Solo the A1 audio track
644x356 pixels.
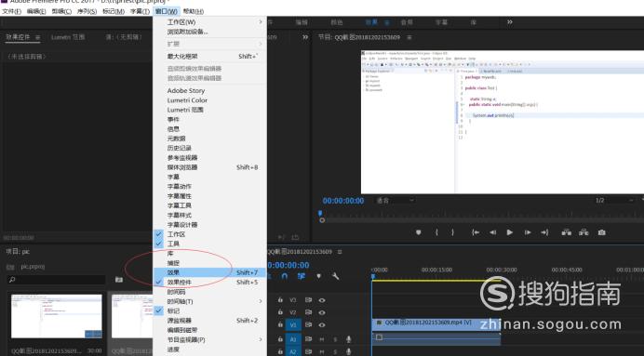335,339
